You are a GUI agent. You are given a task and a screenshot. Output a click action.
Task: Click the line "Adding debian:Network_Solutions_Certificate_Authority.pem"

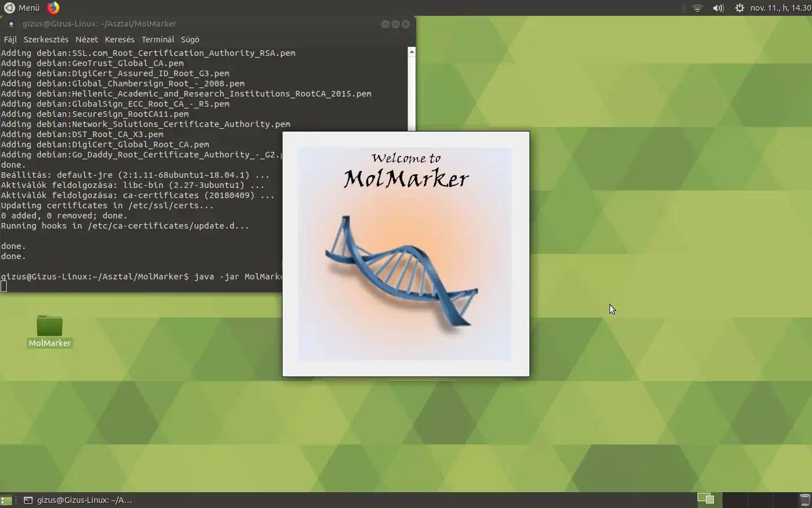pyautogui.click(x=146, y=124)
